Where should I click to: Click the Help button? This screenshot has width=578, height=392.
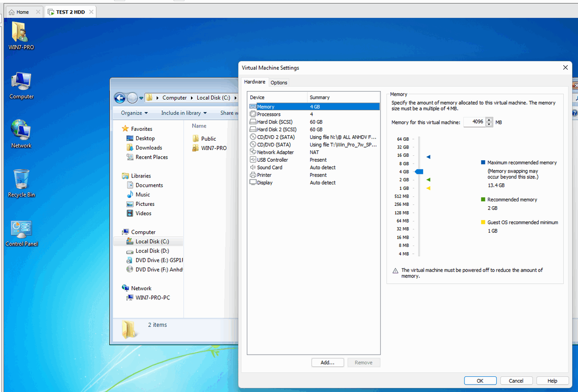tap(552, 381)
